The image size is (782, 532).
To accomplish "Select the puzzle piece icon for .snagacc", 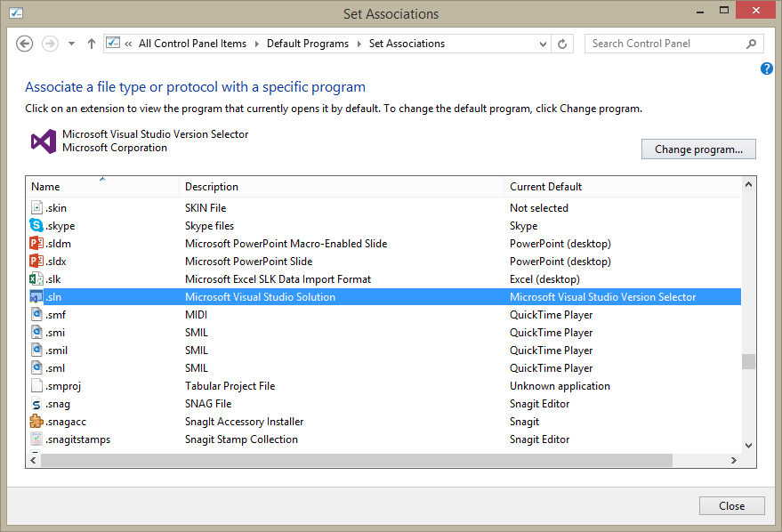I will point(36,422).
